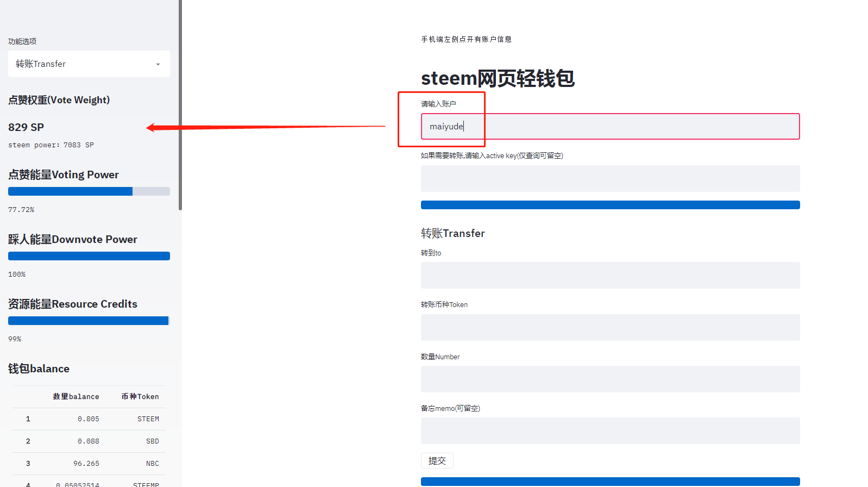The height and width of the screenshot is (487, 868).
Task: Select the STEEM token cell
Action: [x=148, y=419]
